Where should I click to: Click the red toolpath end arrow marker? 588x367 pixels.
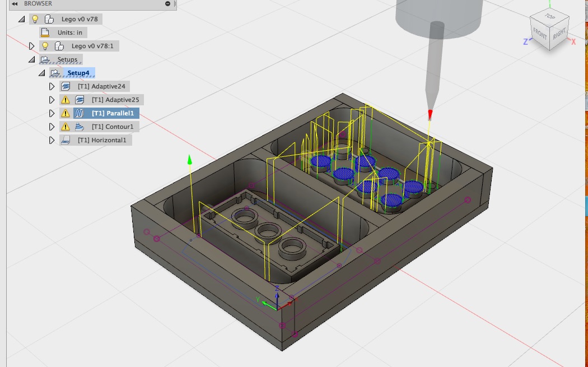pyautogui.click(x=430, y=115)
